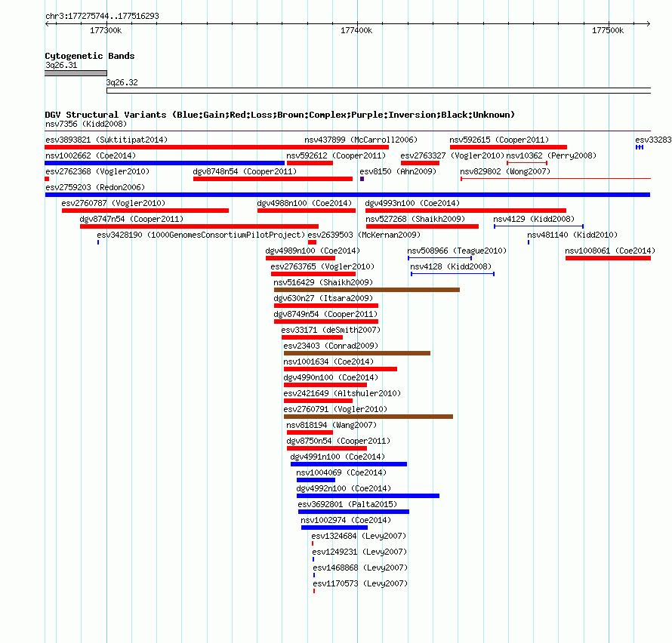The image size is (672, 643).
Task: Click esv23403 (Conrad2009) variant label
Action: pyautogui.click(x=331, y=346)
